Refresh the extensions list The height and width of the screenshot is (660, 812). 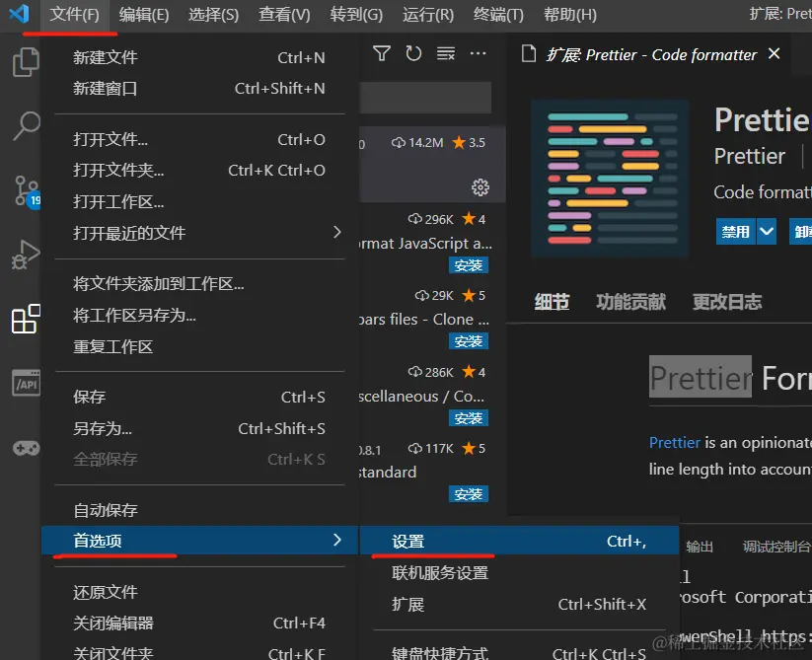click(413, 55)
